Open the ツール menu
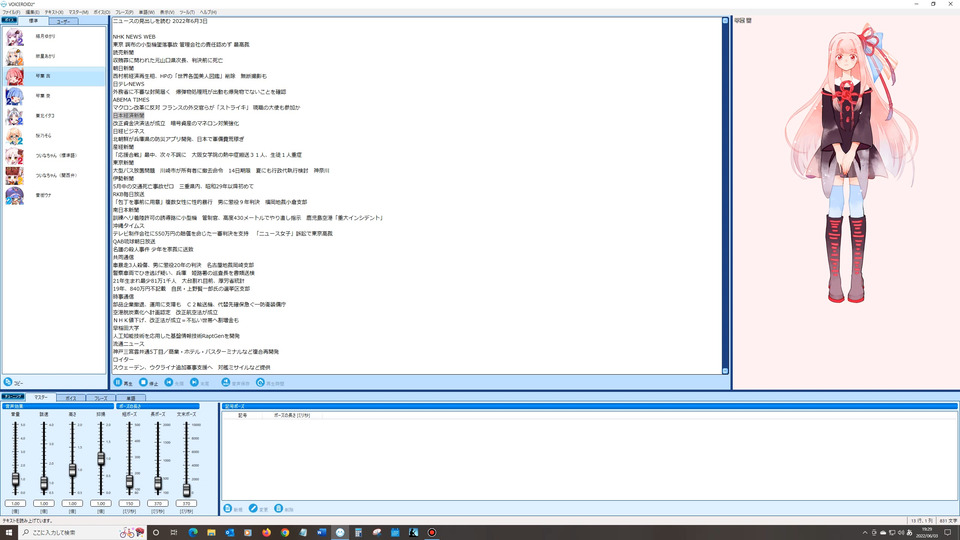 (x=187, y=12)
